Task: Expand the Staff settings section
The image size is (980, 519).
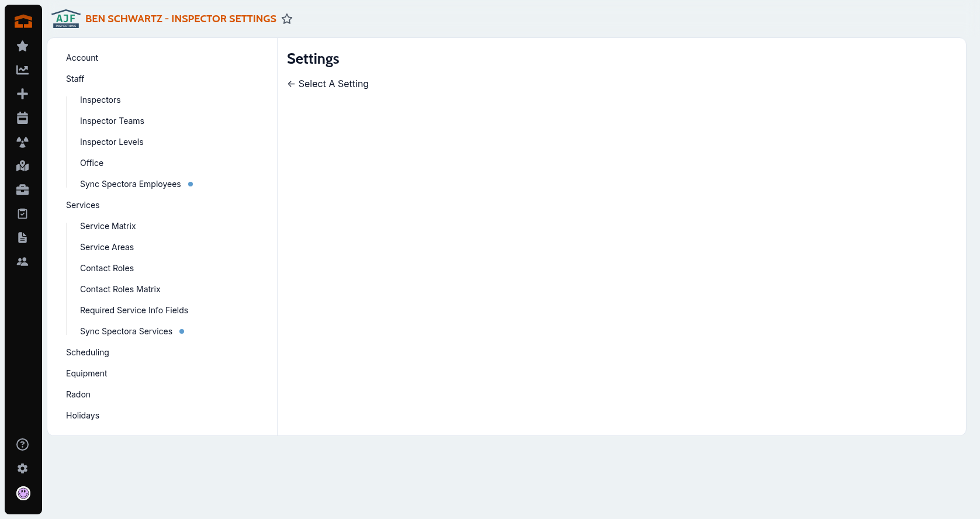Action: [75, 79]
